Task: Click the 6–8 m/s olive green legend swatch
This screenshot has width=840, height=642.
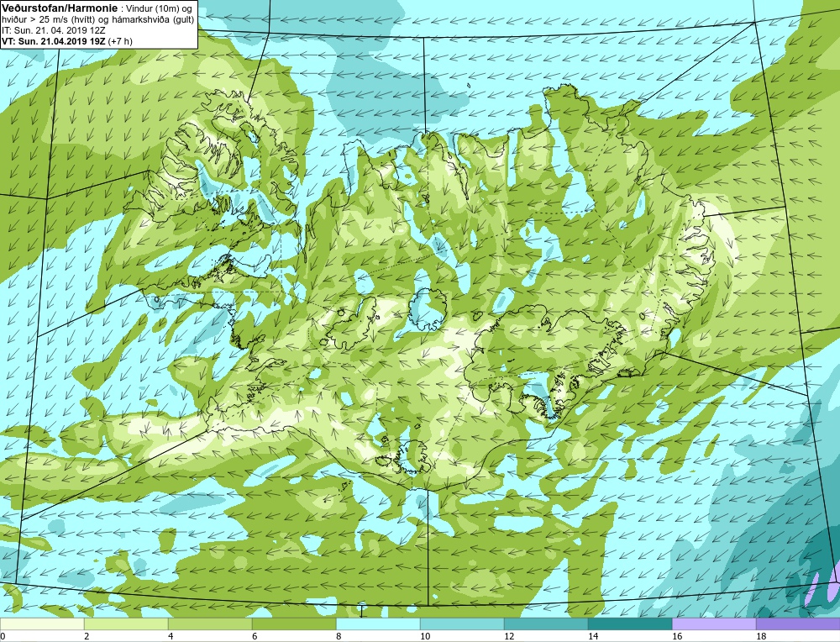Action: 294,624
